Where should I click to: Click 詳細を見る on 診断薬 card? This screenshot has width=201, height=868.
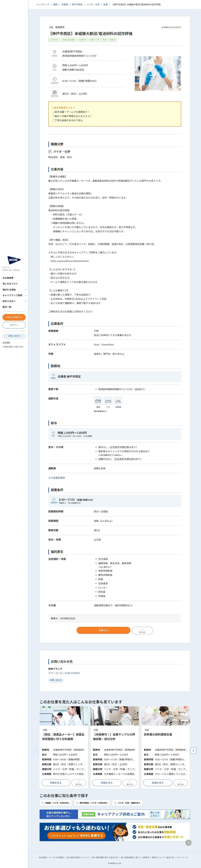[158, 783]
